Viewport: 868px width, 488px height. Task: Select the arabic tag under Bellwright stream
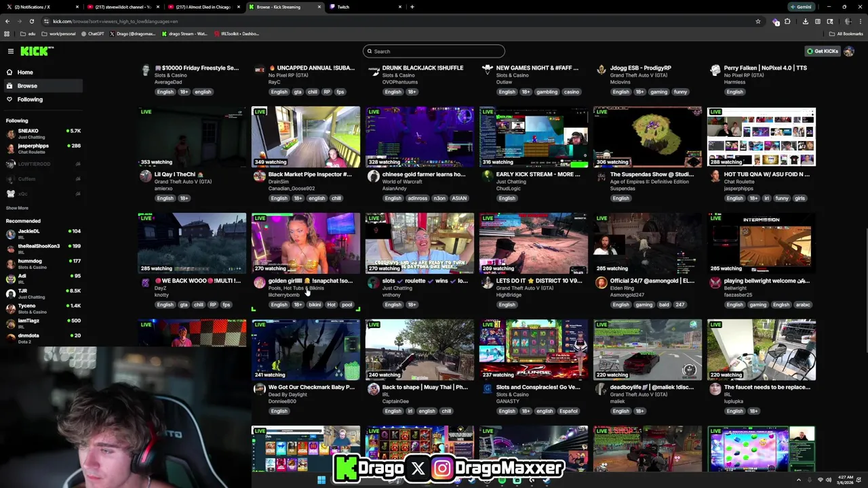802,304
